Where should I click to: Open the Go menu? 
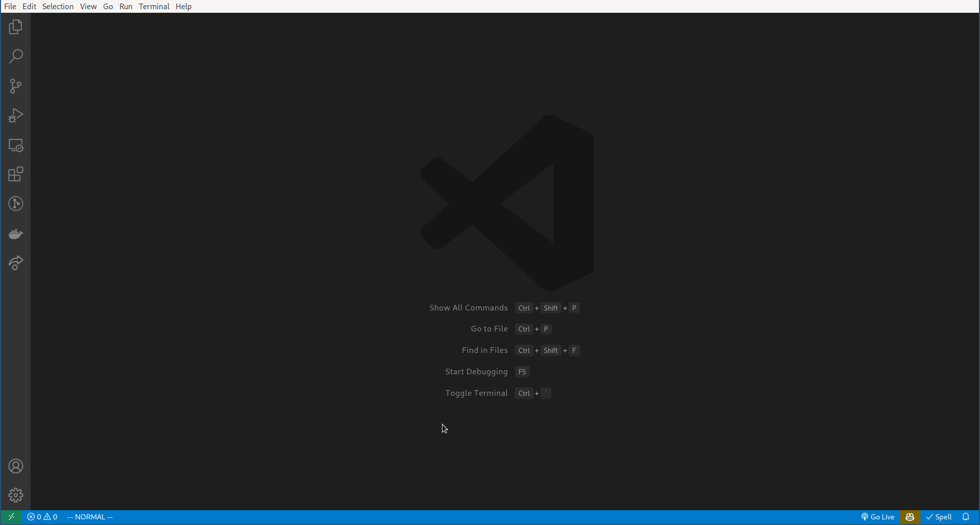[108, 6]
